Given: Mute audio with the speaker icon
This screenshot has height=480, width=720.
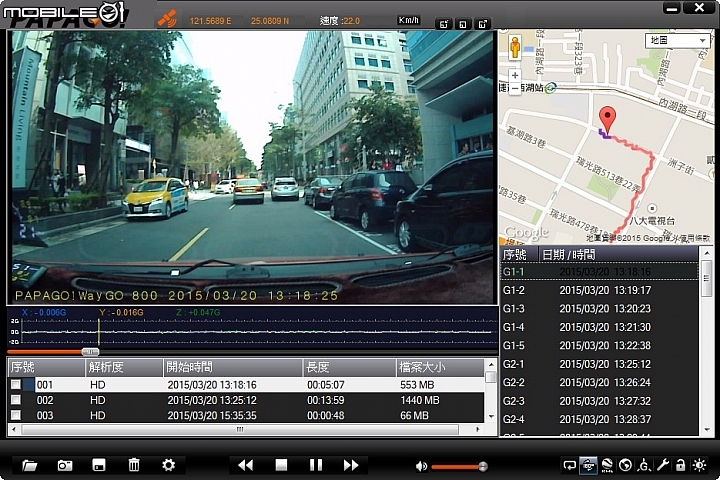Looking at the screenshot, I should pyautogui.click(x=421, y=467).
